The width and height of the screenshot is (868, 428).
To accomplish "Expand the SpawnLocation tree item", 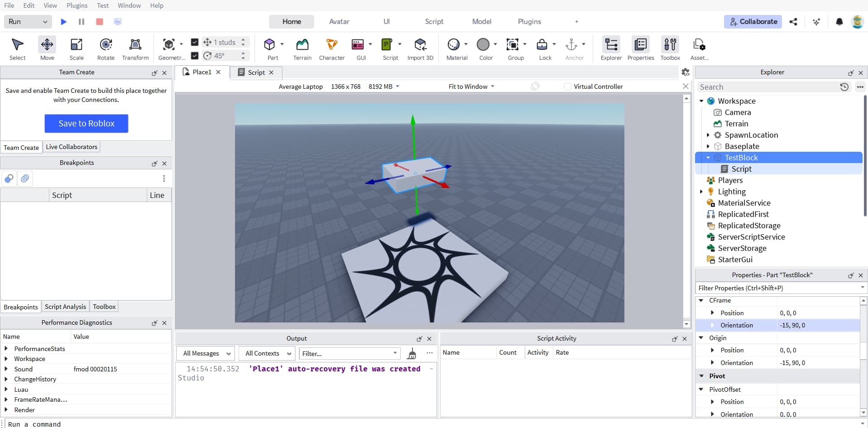I will coord(708,135).
